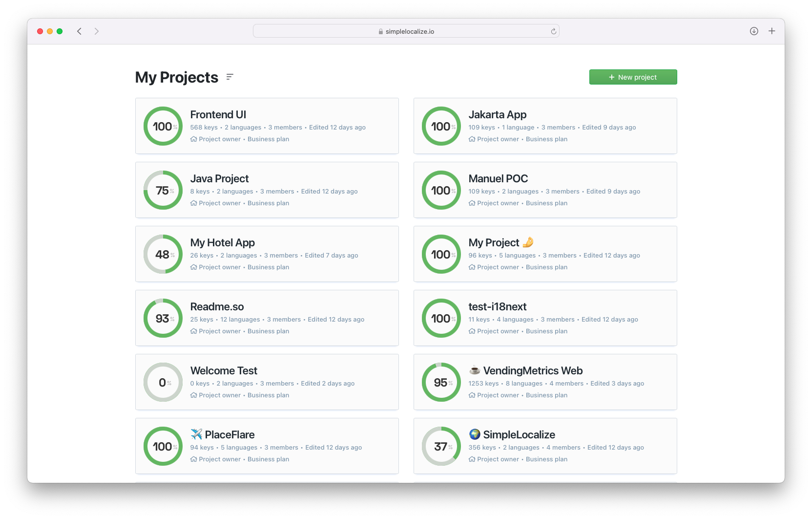The width and height of the screenshot is (812, 519).
Task: Click '1 language' in Jakarta App card
Action: (x=518, y=128)
